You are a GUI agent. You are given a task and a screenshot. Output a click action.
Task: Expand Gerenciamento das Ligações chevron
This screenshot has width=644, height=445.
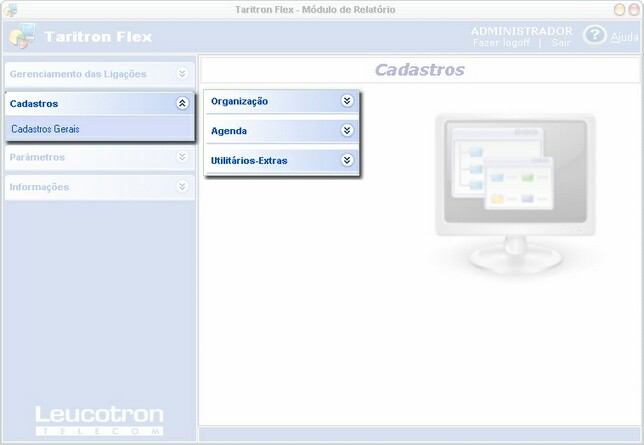(x=182, y=74)
